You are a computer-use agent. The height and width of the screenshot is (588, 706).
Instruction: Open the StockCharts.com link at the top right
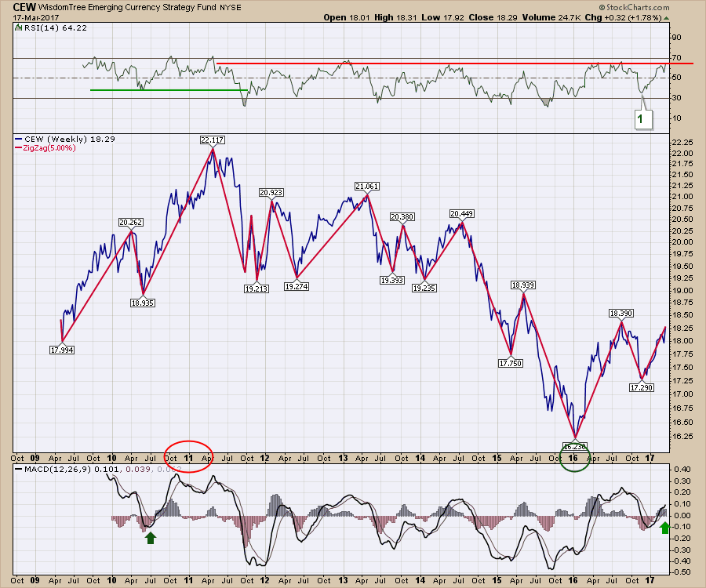click(x=634, y=7)
